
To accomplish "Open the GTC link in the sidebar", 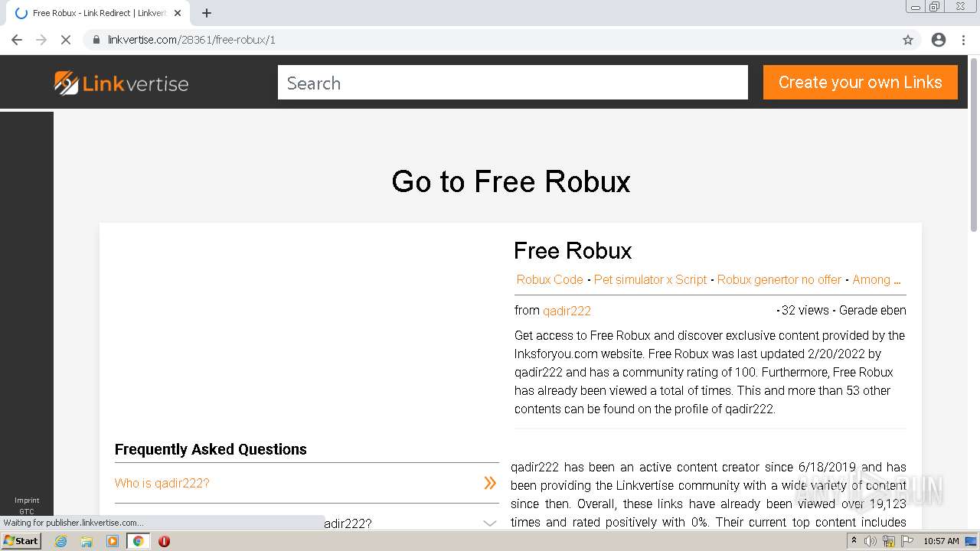I will [x=27, y=511].
